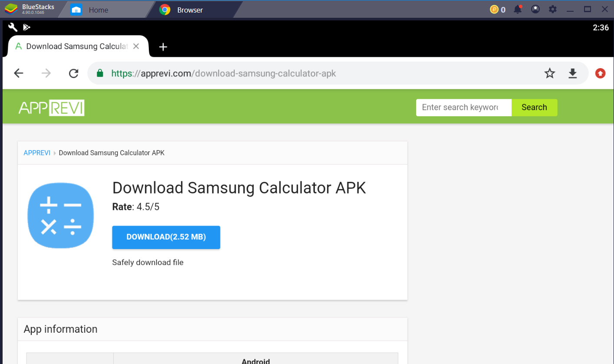Click the APPREVI site logo
Viewport: 614px width, 364px height.
(x=51, y=108)
